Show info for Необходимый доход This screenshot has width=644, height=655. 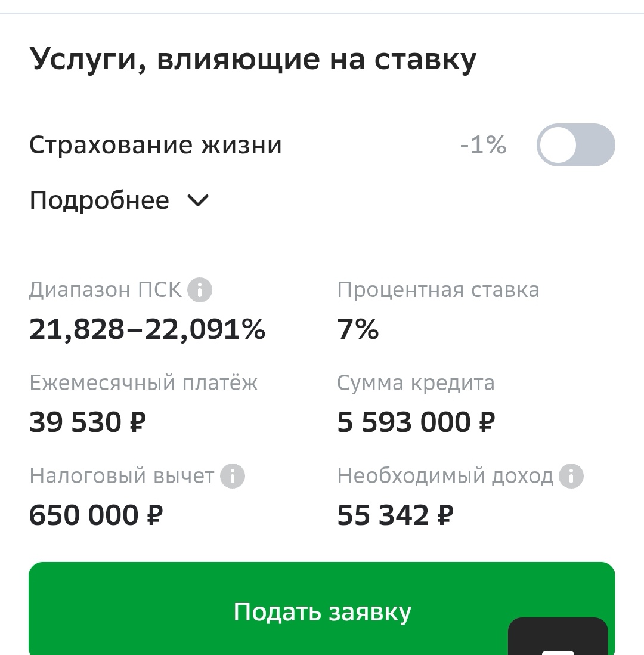click(x=571, y=477)
